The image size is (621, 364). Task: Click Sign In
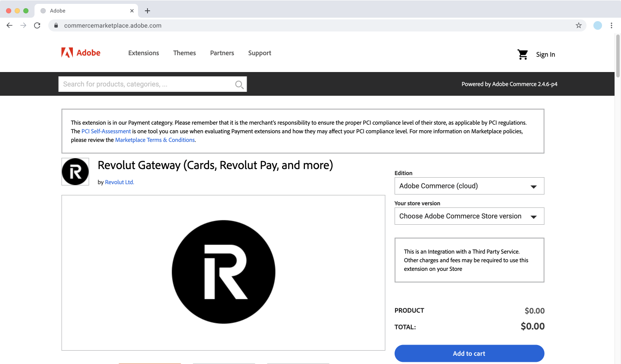click(546, 54)
